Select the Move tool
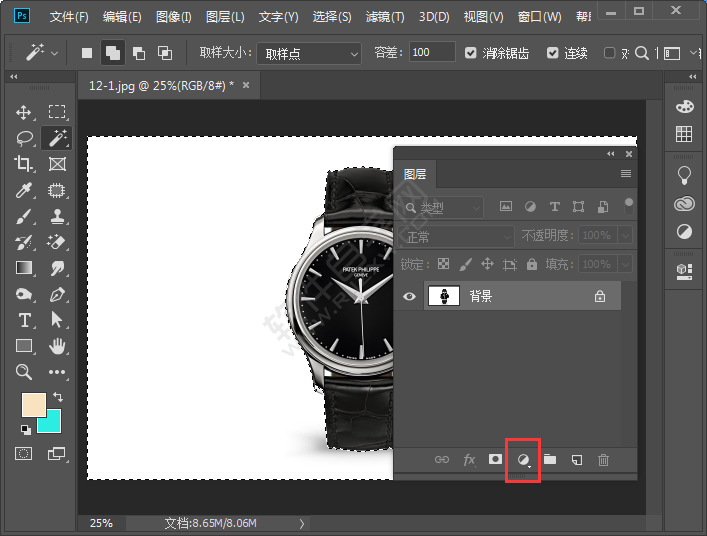707x536 pixels. click(24, 112)
